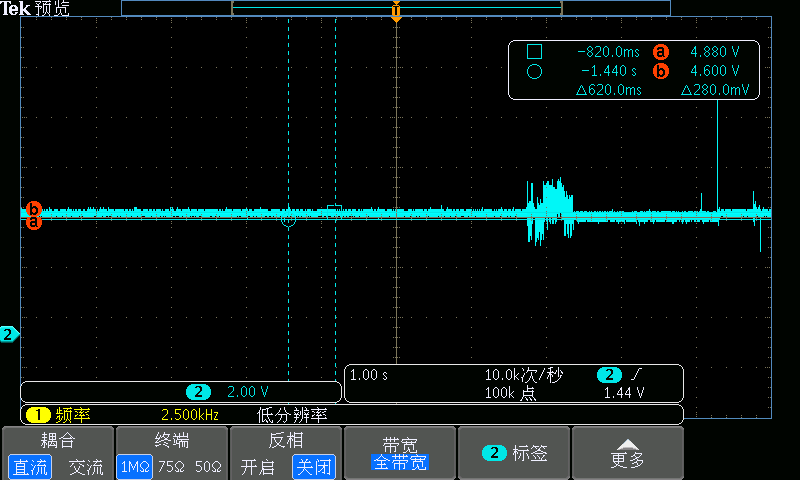Click the orange 'a' cursor badge in the readout
The height and width of the screenshot is (480, 800).
tap(660, 52)
